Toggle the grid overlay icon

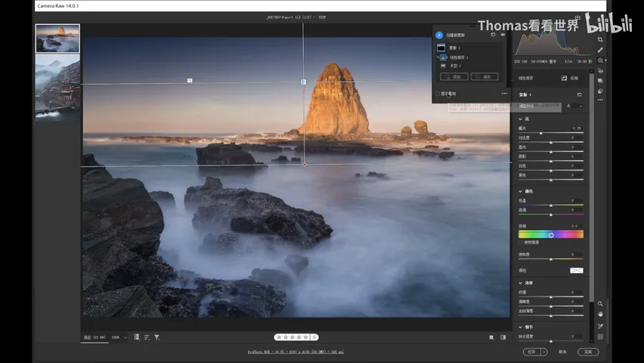pyautogui.click(x=600, y=337)
